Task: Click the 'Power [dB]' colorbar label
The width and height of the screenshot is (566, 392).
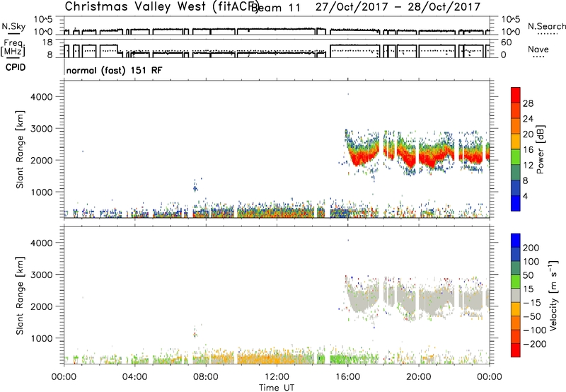Action: point(541,149)
